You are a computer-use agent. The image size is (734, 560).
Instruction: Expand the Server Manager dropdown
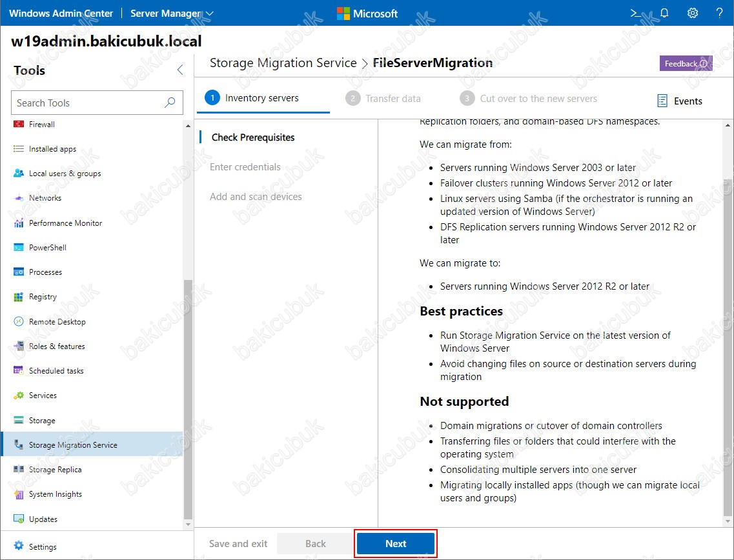[x=172, y=14]
